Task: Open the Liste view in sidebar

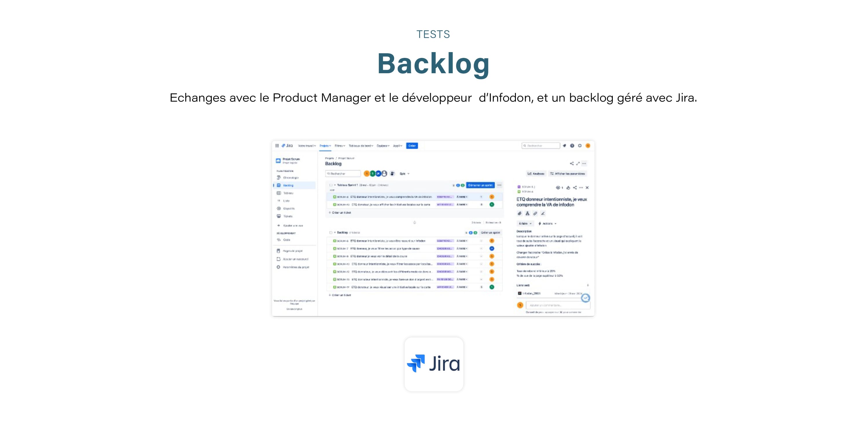Action: point(283,201)
